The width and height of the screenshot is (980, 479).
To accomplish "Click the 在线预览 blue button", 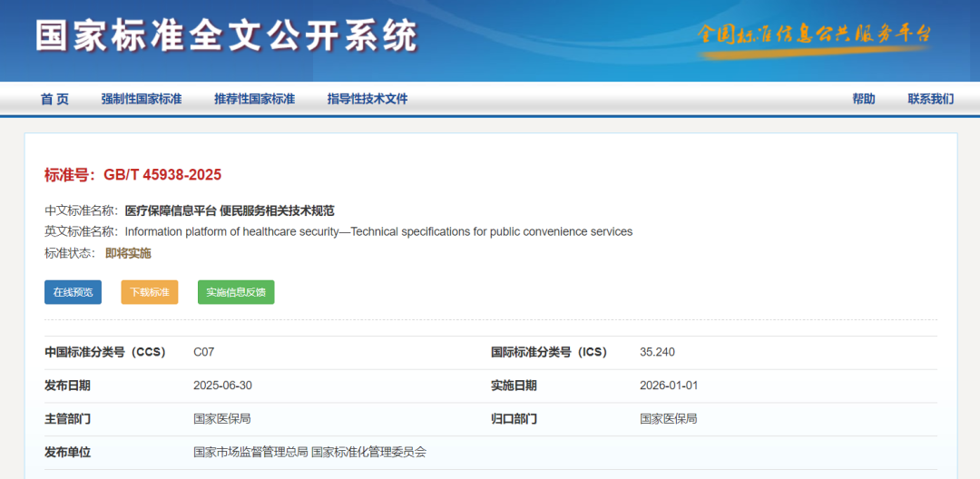I will [x=73, y=292].
